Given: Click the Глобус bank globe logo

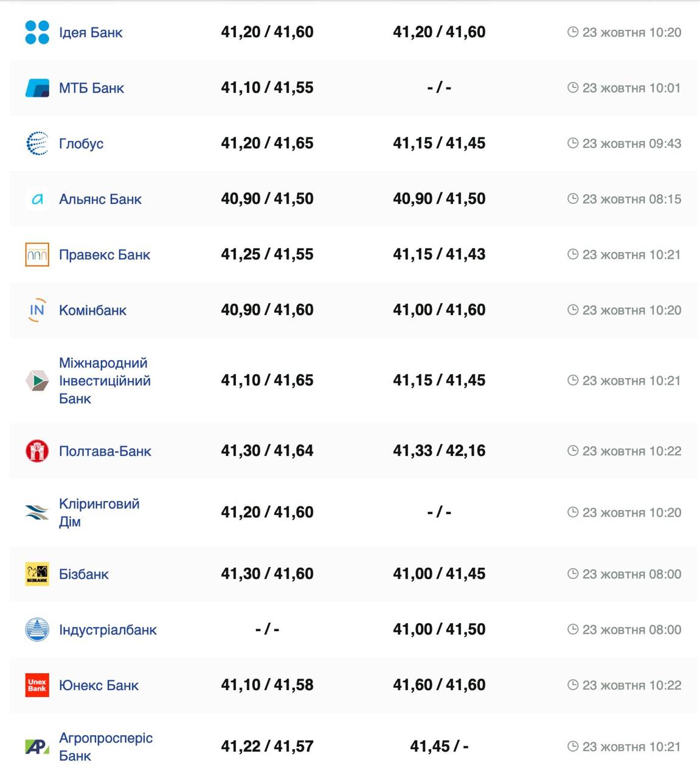Looking at the screenshot, I should tap(37, 144).
